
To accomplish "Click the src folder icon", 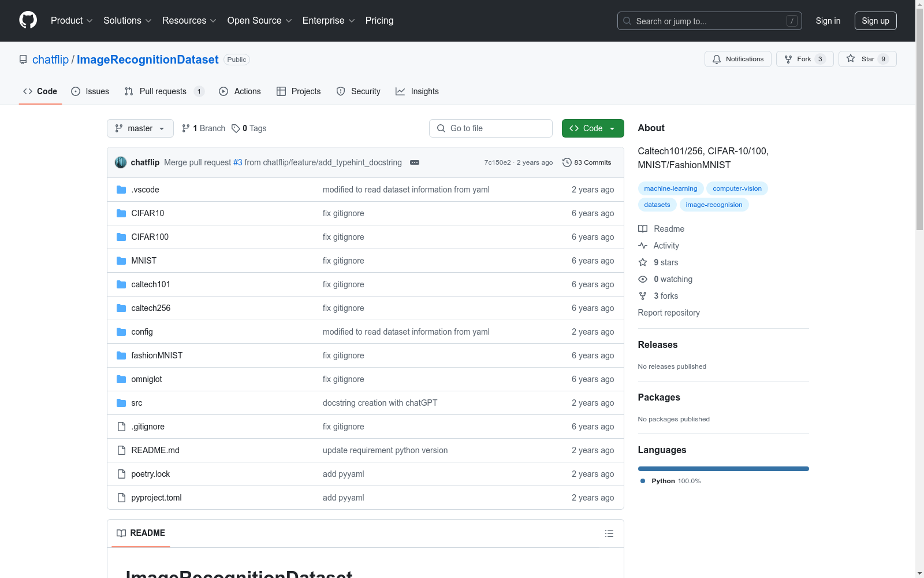I will tap(121, 403).
